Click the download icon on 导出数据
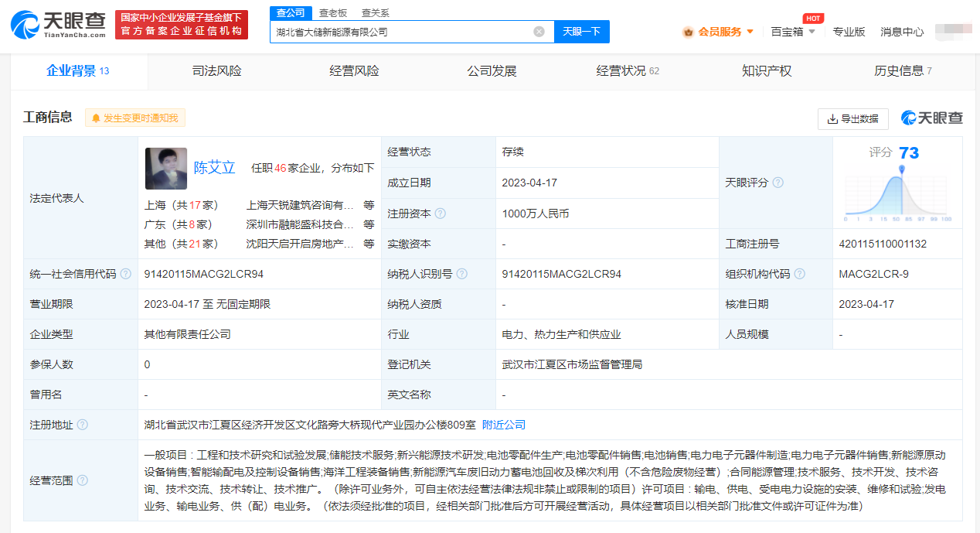Image resolution: width=980 pixels, height=533 pixels. click(x=832, y=119)
